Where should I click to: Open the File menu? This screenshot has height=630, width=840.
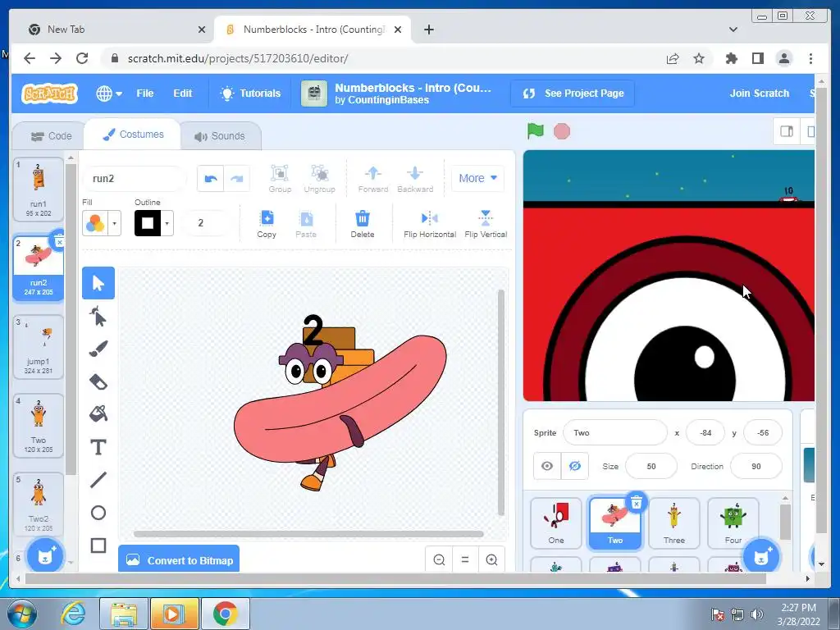tap(144, 94)
